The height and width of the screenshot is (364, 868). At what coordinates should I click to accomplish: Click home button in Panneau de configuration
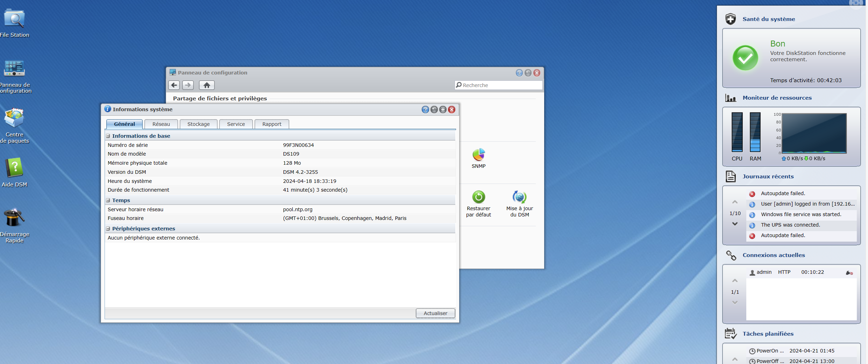pos(207,85)
